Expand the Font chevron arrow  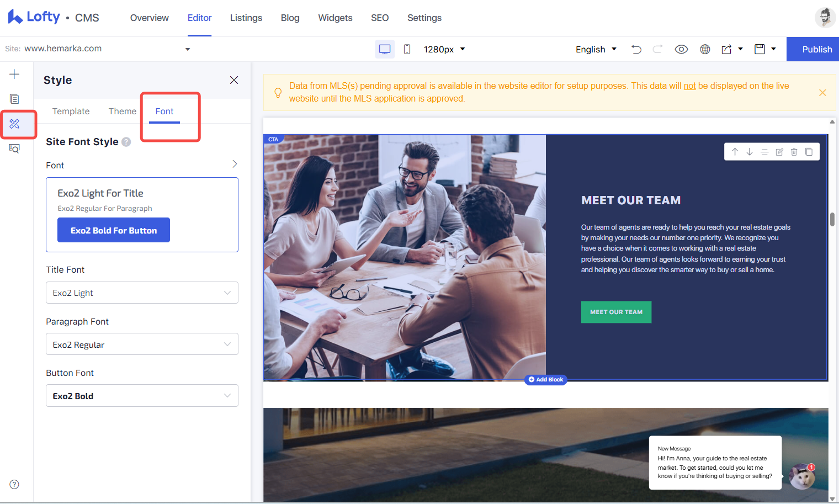coord(235,164)
